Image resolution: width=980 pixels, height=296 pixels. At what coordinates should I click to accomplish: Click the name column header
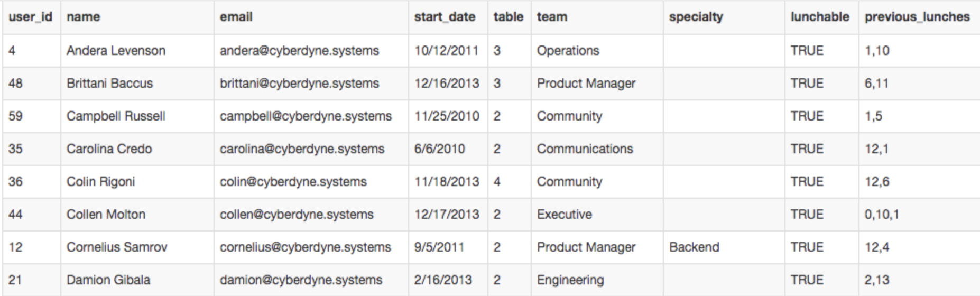pyautogui.click(x=84, y=17)
